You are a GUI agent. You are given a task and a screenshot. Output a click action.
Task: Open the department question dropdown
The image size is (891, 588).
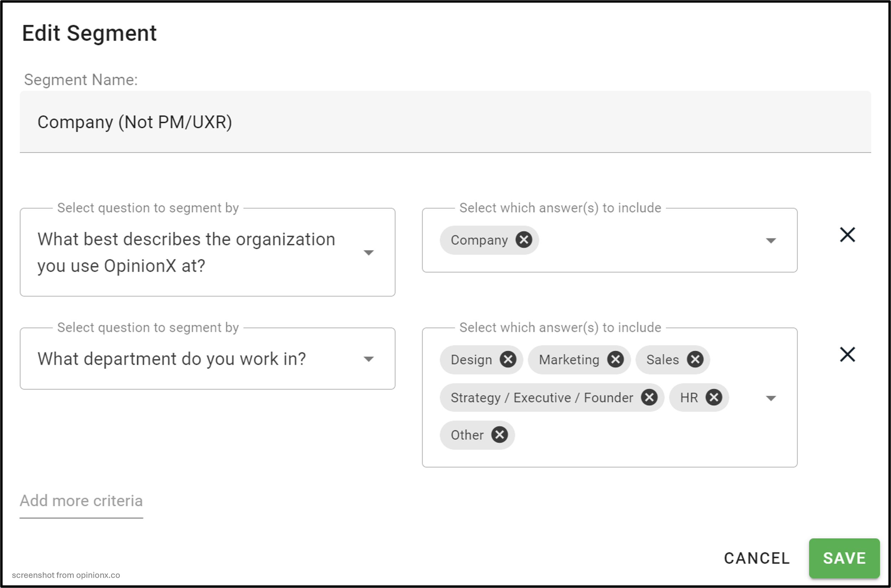207,359
